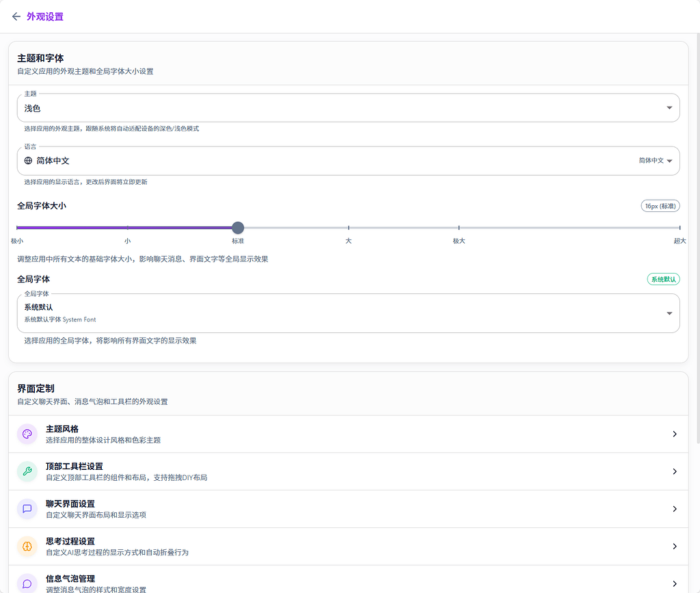The height and width of the screenshot is (593, 700).
Task: Click the 界面定制 section heading
Action: 36,388
